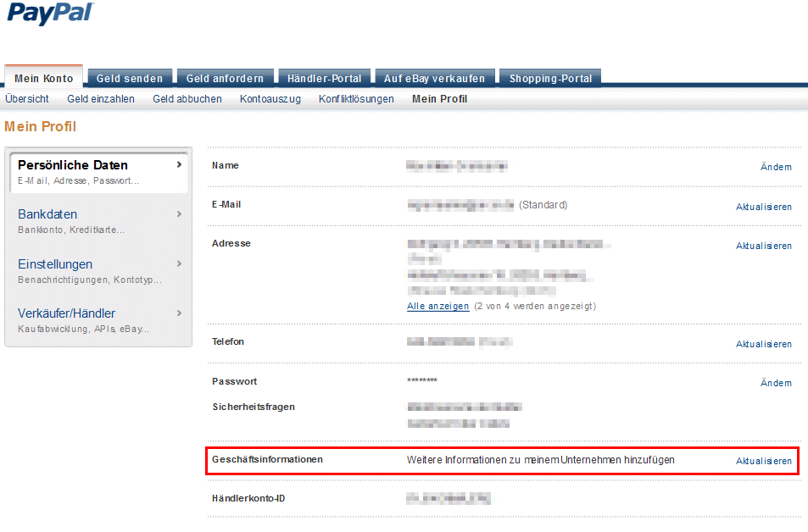Click Aktualisieren for Geschäftsinformationen
The image size is (808, 532).
pos(764,461)
